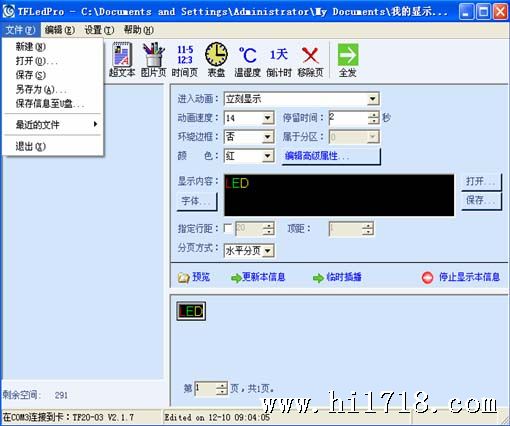Image resolution: width=510 pixels, height=426 pixels.
Task: Click status text 'Edited on 12-10 09:04:05'
Action: pos(217,417)
